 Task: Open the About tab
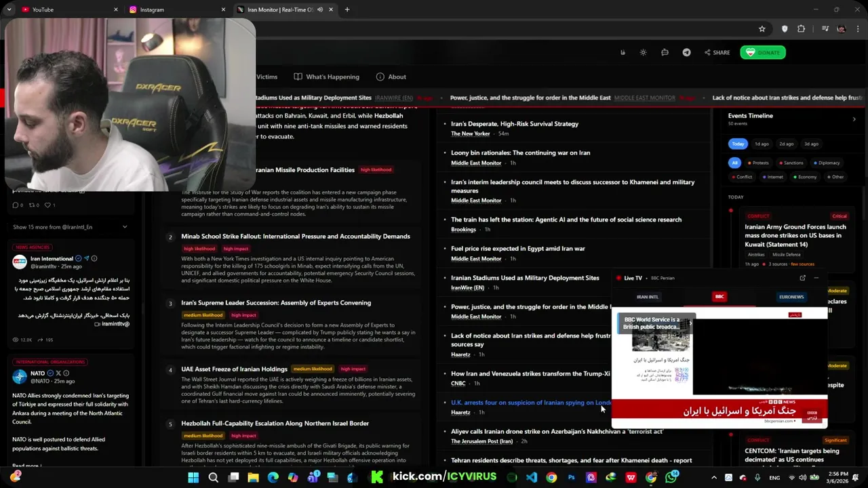click(391, 77)
